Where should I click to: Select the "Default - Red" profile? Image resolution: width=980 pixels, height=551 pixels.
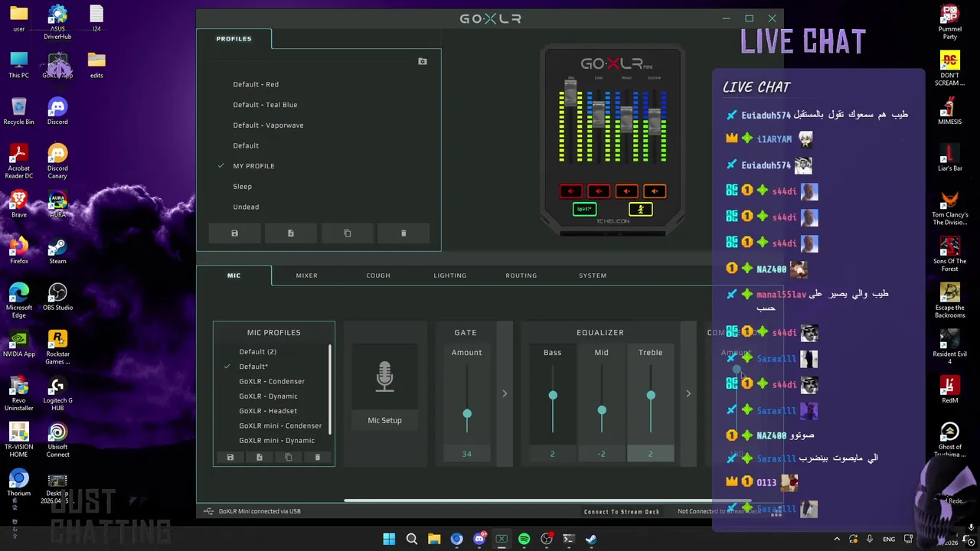256,84
